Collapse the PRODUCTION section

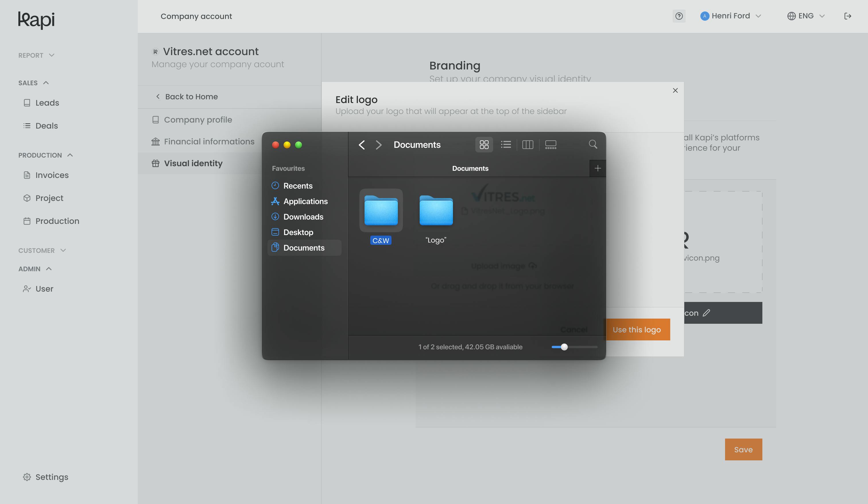(46, 155)
